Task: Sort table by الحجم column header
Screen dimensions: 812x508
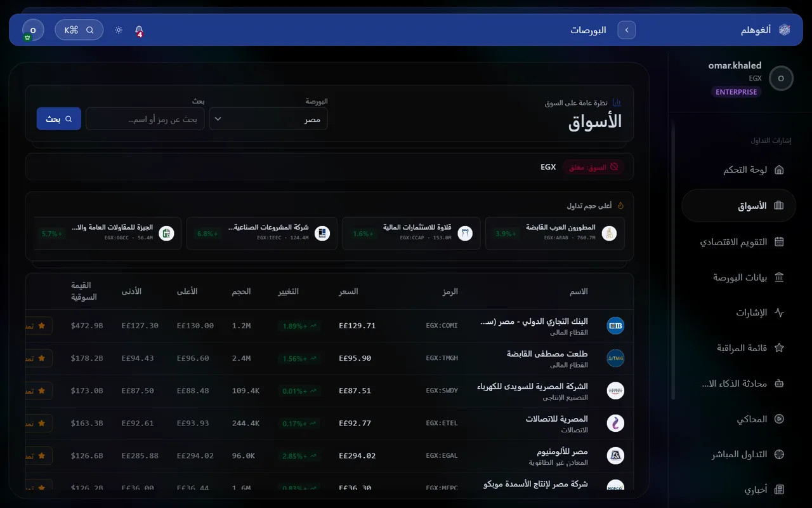Action: pyautogui.click(x=241, y=291)
